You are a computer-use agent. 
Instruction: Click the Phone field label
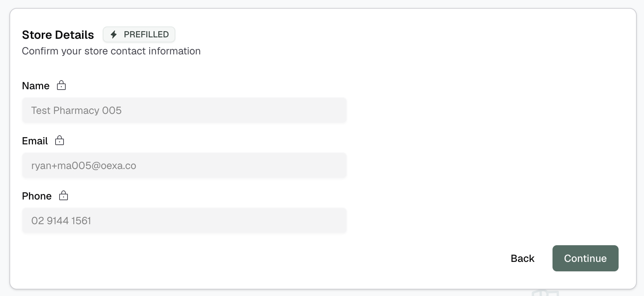point(37,196)
